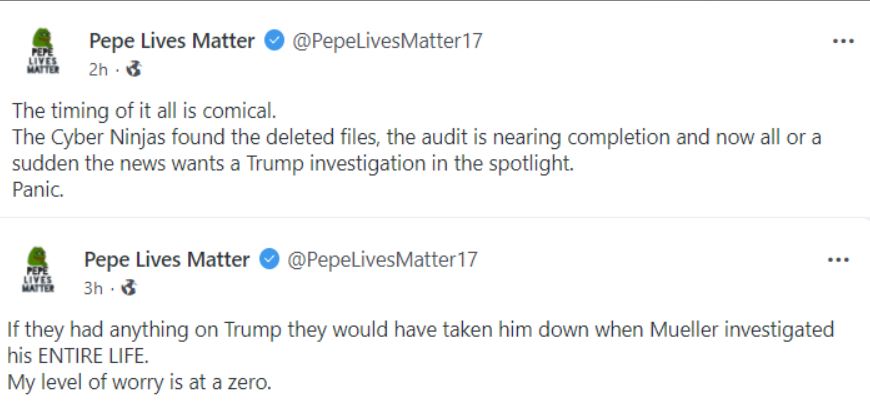This screenshot has height=405, width=870.
Task: Click the word "Panic." in the top post
Action: 38,190
